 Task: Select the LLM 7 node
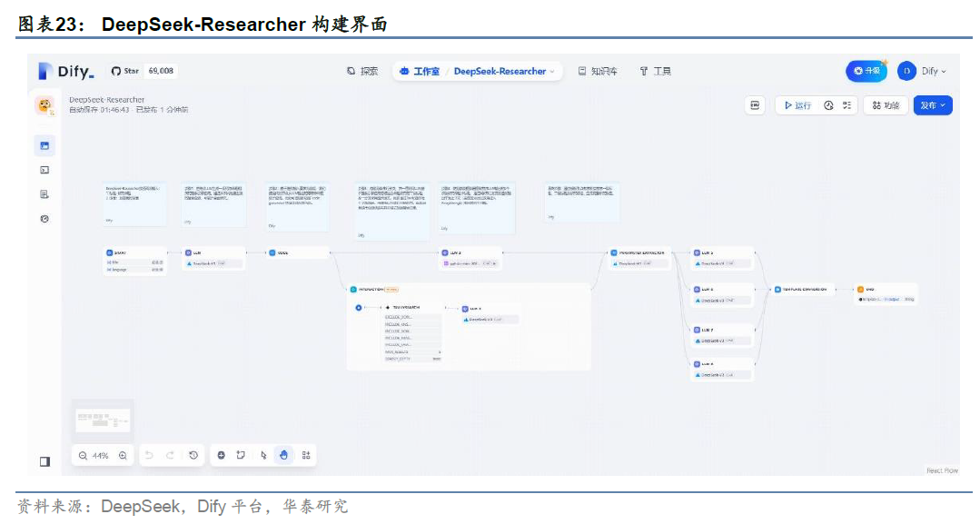coord(722,335)
